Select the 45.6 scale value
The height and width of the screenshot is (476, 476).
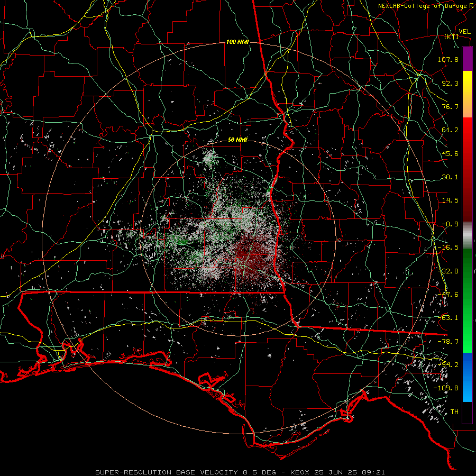coord(450,153)
